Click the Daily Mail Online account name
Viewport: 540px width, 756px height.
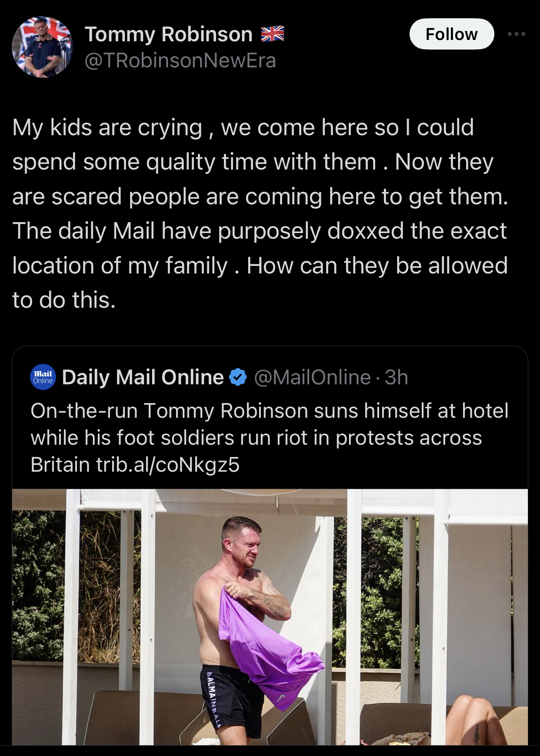coord(143,377)
